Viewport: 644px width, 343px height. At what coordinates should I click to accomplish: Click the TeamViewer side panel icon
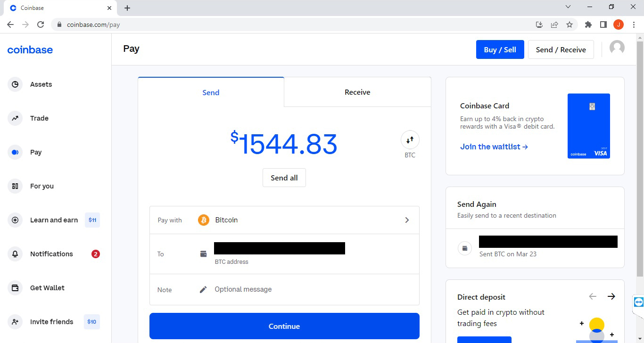639,302
